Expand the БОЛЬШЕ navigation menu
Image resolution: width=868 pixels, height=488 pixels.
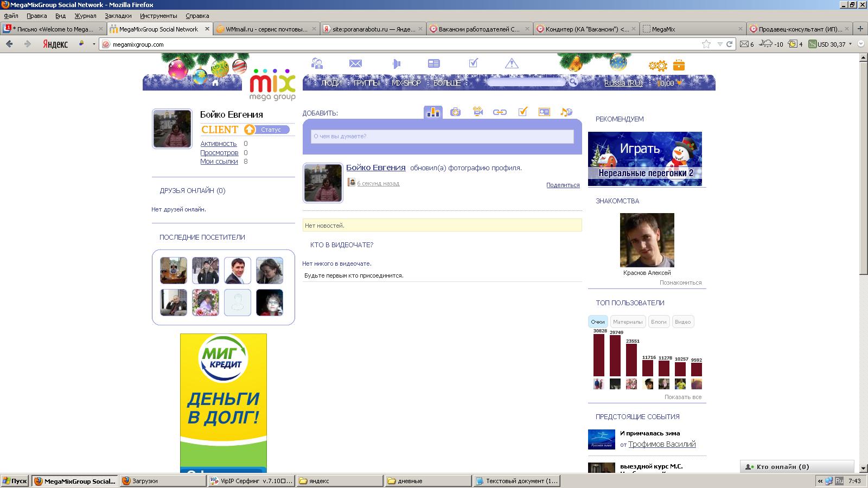point(446,83)
